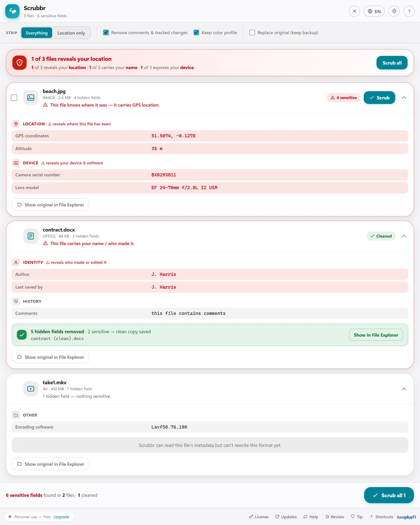Click the Scrubbr app logo icon
This screenshot has width=420, height=525.
tap(12, 11)
